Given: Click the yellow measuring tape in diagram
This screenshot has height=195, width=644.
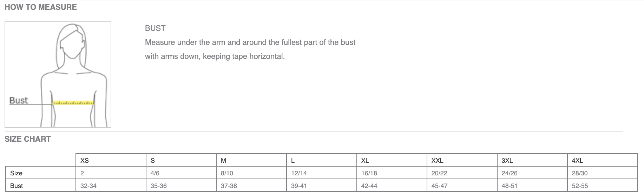Looking at the screenshot, I should tap(73, 103).
